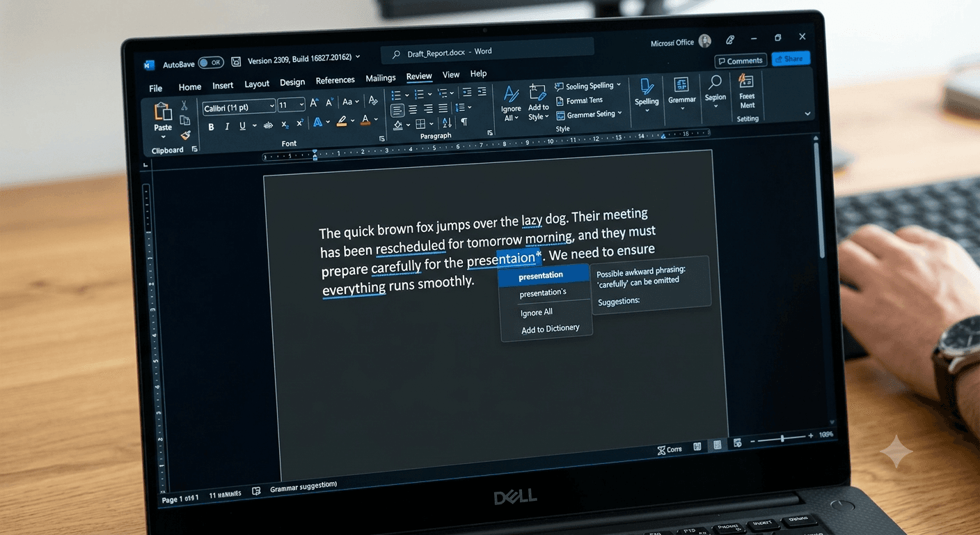Screen dimensions: 980x535
Task: Switch to the References tab
Action: tap(335, 80)
